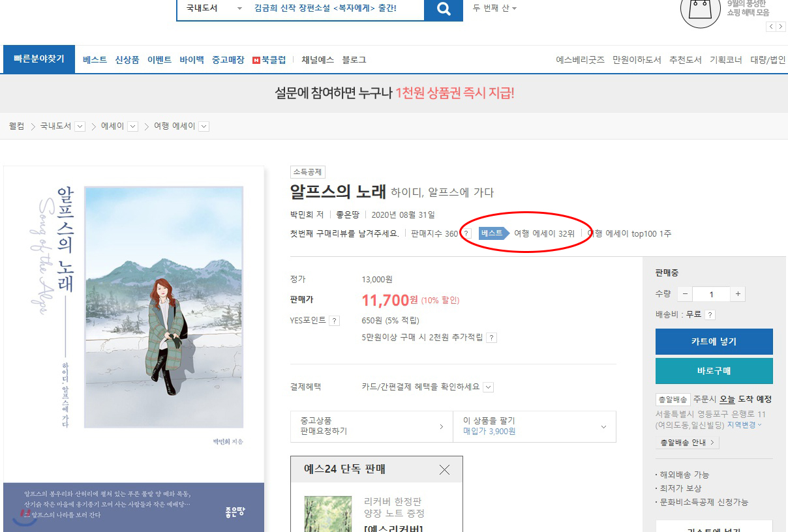Expand the 두 번째 산 keyword dropdown

click(494, 8)
